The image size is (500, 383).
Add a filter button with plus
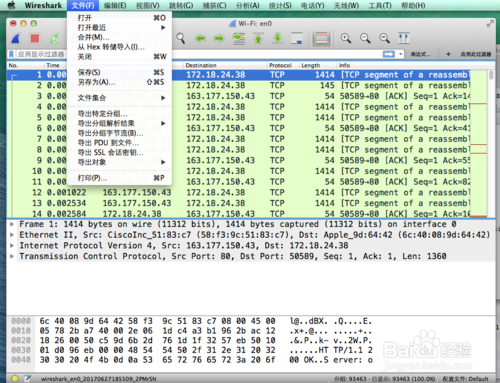click(x=448, y=54)
